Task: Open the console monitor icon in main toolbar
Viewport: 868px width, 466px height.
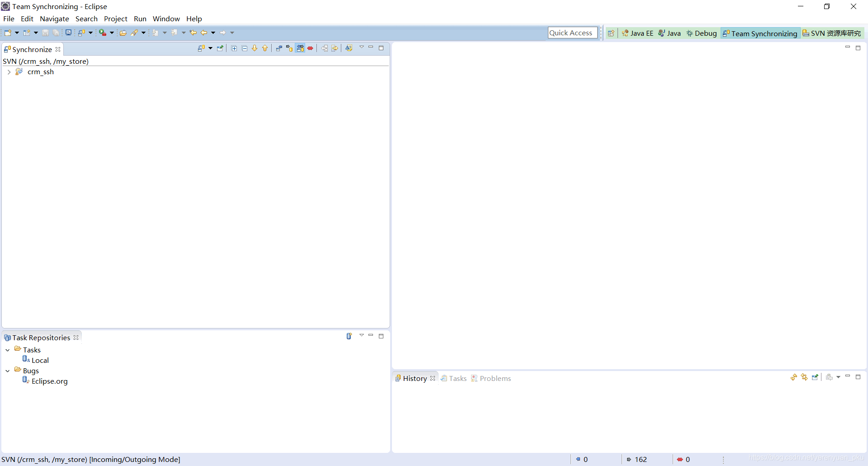Action: click(68, 33)
